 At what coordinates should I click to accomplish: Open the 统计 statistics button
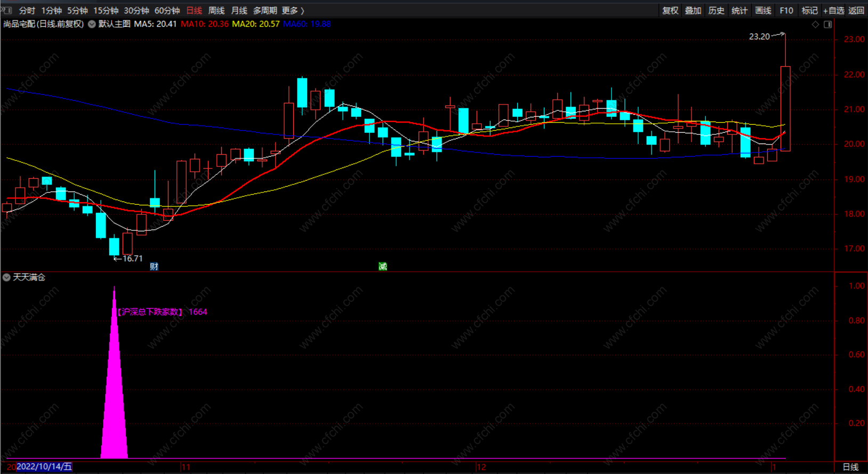(740, 11)
